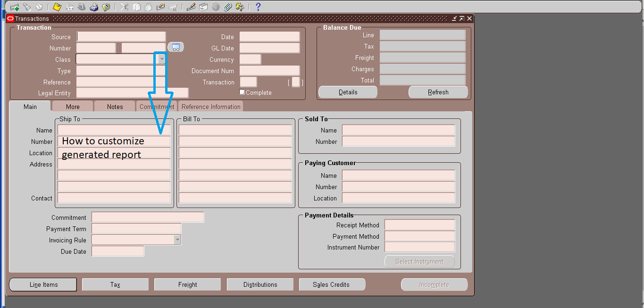Select the Reference Information tab
The width and height of the screenshot is (644, 308).
pos(211,107)
